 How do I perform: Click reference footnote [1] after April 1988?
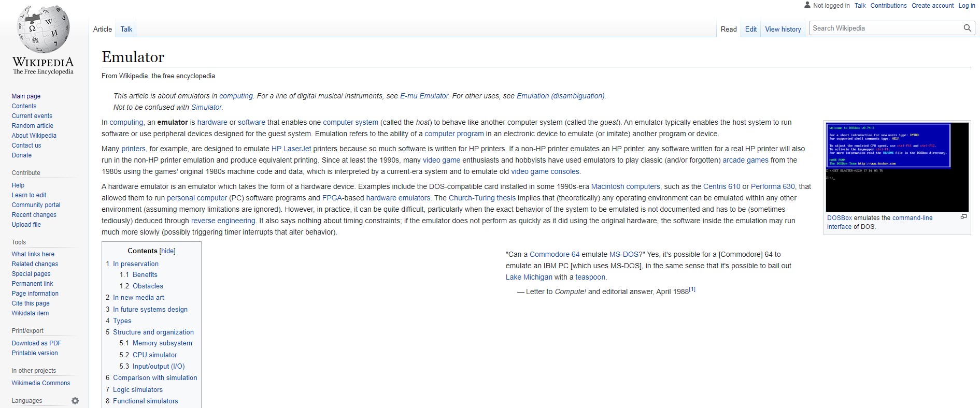692,289
